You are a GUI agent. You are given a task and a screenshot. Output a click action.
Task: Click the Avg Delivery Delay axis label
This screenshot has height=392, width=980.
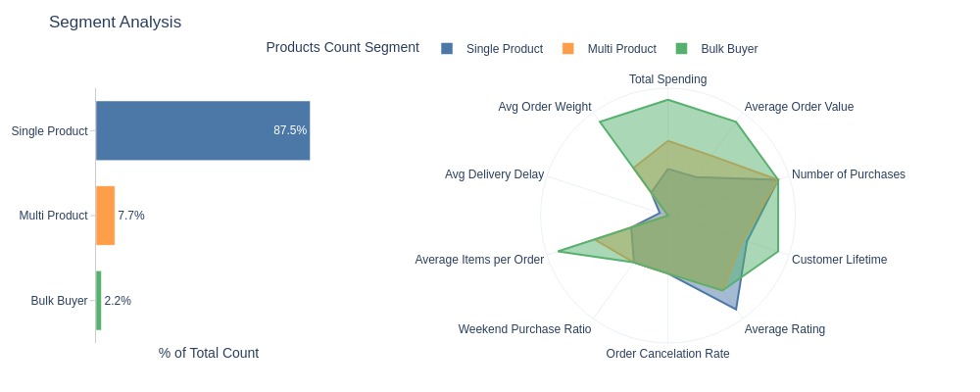(x=494, y=174)
